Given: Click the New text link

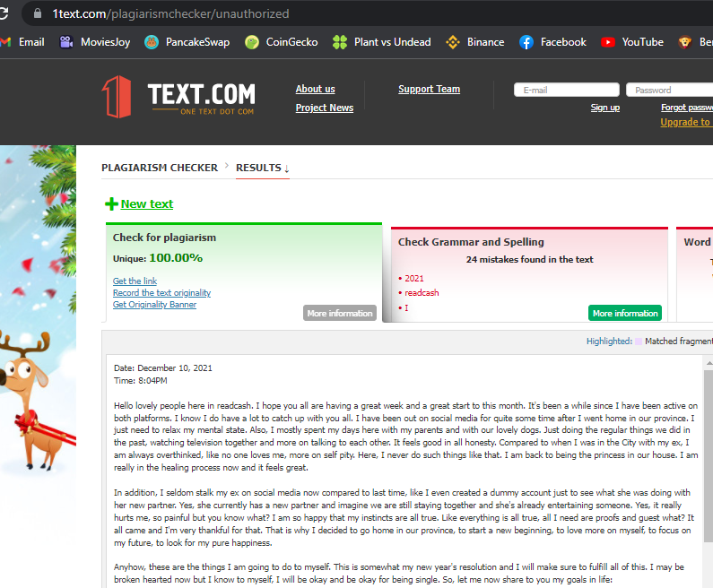Looking at the screenshot, I should point(146,204).
